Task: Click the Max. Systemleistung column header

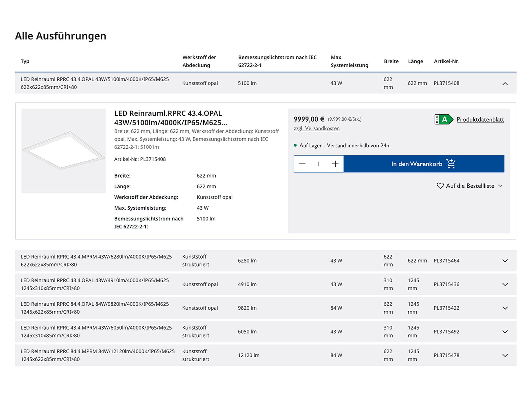Action: pyautogui.click(x=349, y=61)
